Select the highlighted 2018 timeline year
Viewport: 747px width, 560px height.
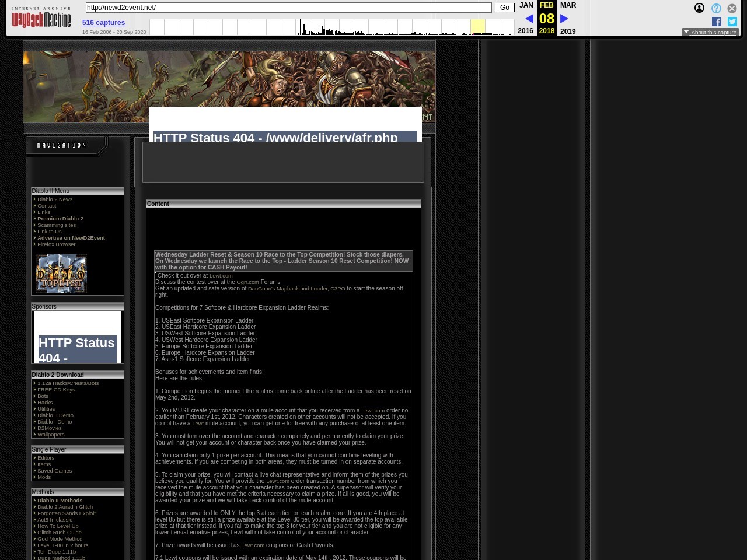pos(477,27)
